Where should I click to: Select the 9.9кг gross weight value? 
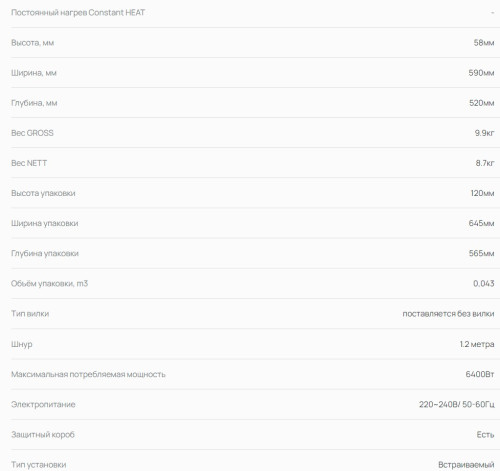484,133
